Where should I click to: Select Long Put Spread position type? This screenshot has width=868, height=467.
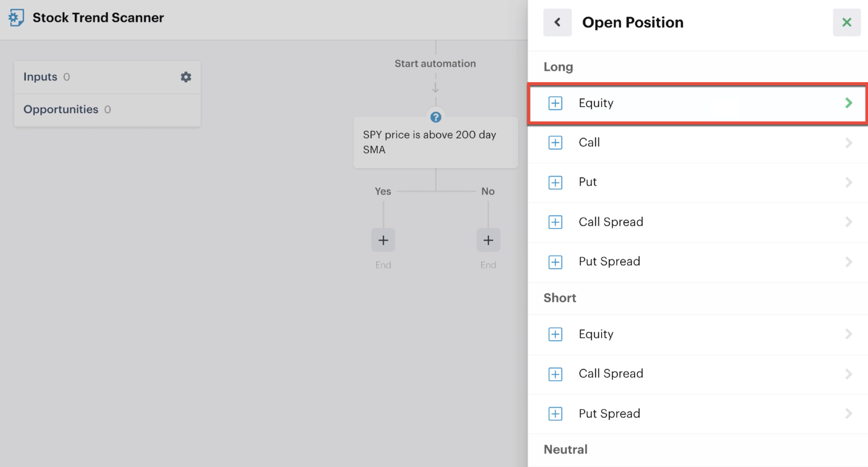698,262
